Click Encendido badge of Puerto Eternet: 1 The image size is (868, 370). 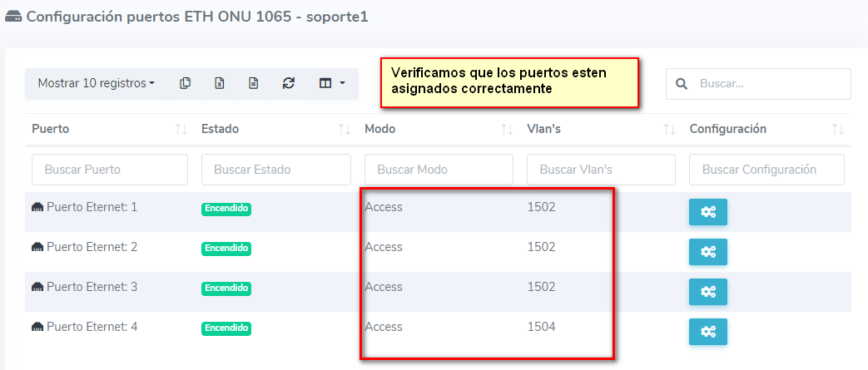pos(226,209)
